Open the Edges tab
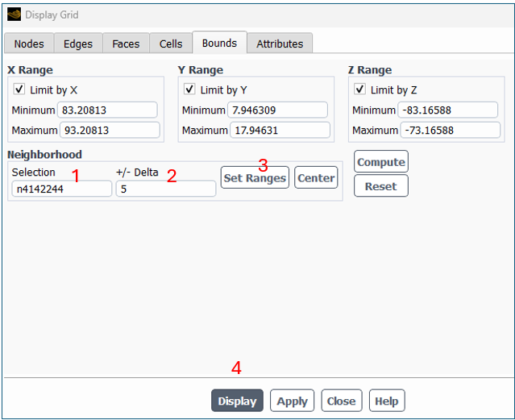Image resolution: width=515 pixels, height=420 pixels. (78, 44)
